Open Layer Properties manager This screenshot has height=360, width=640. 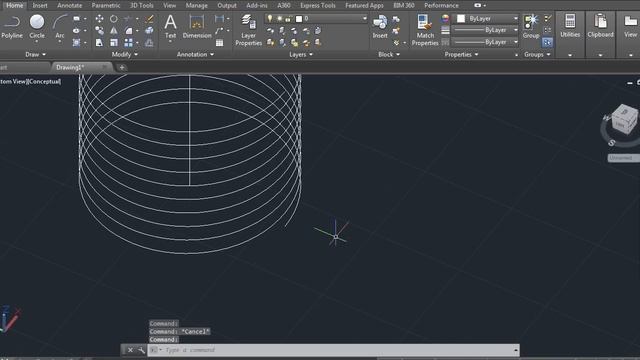click(x=248, y=30)
